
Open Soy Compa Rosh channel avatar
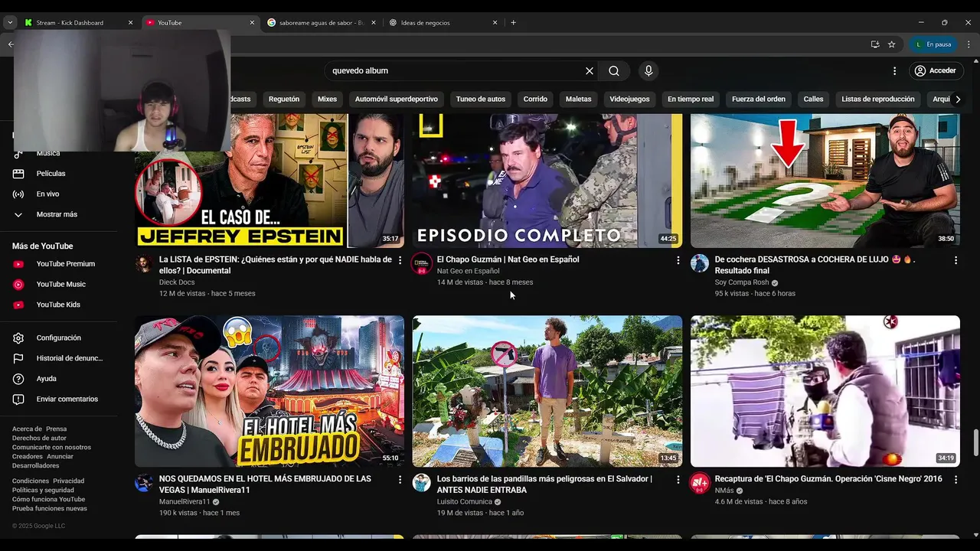(700, 264)
